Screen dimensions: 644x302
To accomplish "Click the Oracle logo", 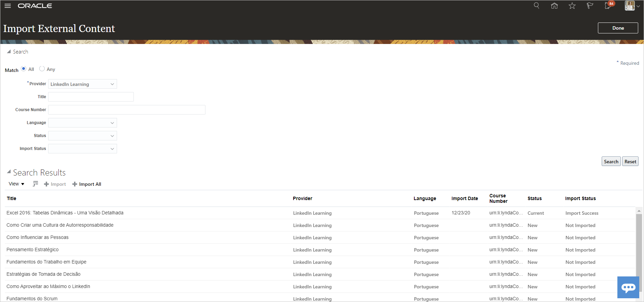I will point(35,6).
